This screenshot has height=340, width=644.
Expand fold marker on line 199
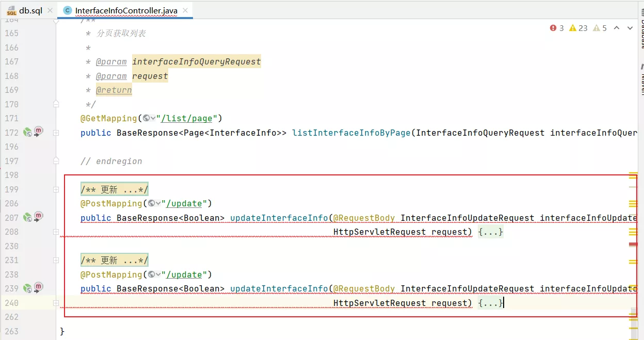[56, 189]
